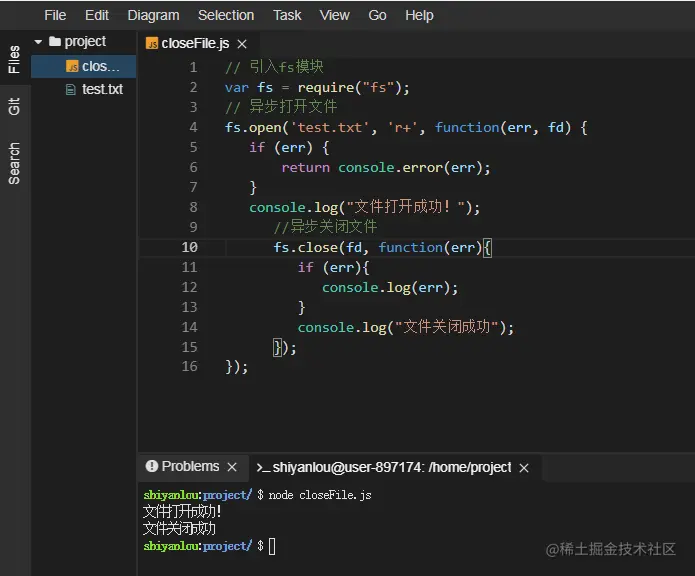This screenshot has width=695, height=576.
Task: Click the terminal prompt icon
Action: (x=263, y=468)
